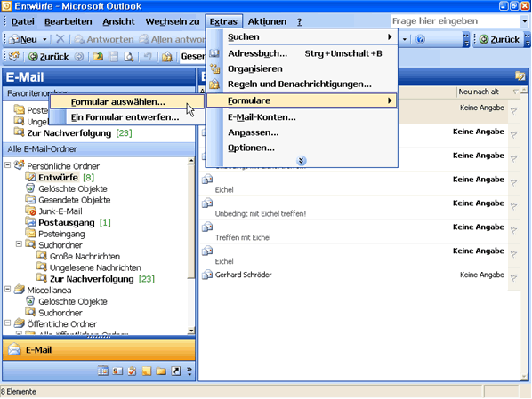The height and width of the screenshot is (399, 532).
Task: Open the Suchen submenu
Action: click(x=302, y=36)
